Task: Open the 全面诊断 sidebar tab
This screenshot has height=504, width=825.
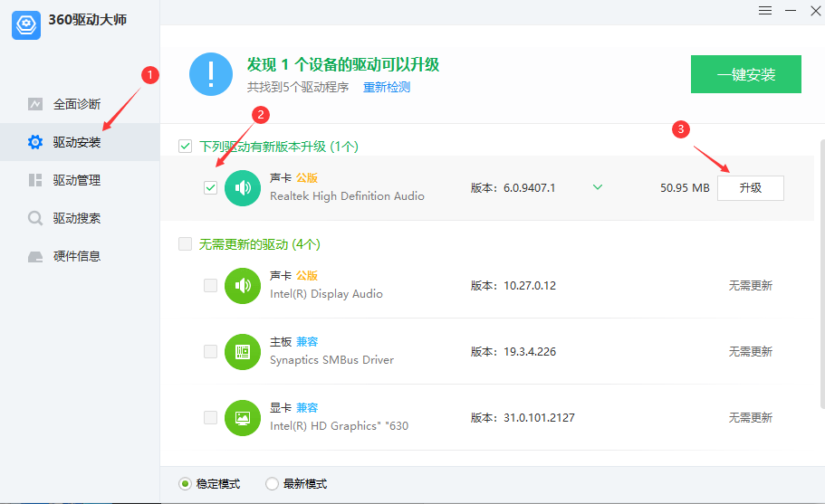Action: tap(77, 104)
